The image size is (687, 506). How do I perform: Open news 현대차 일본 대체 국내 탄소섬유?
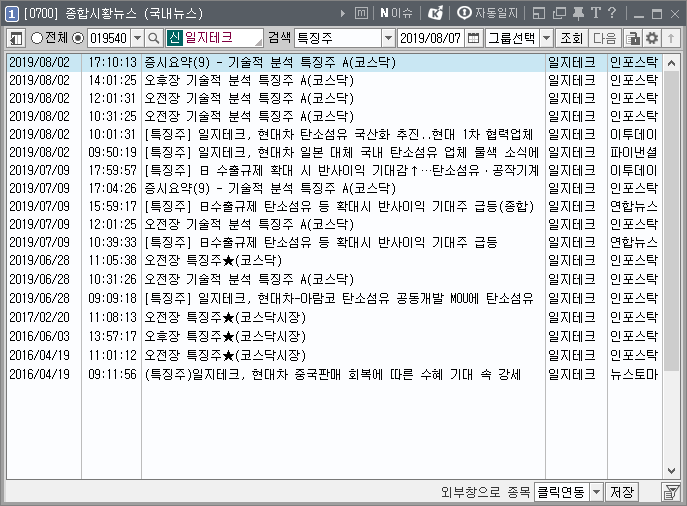(334, 152)
